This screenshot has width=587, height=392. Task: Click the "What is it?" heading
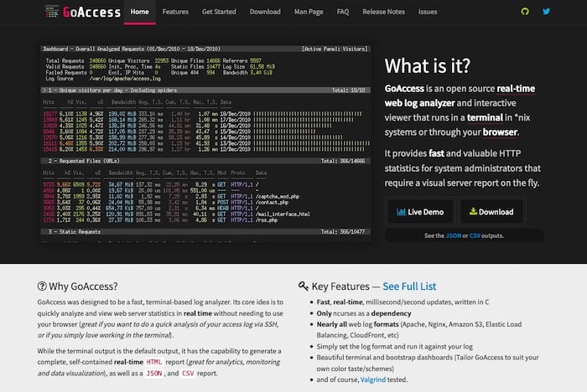point(427,66)
